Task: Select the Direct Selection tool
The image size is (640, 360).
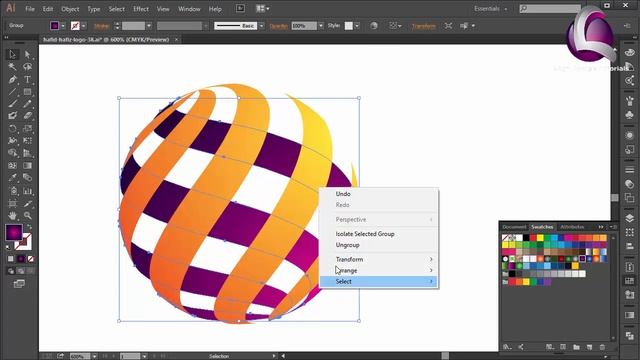Action: [27, 54]
